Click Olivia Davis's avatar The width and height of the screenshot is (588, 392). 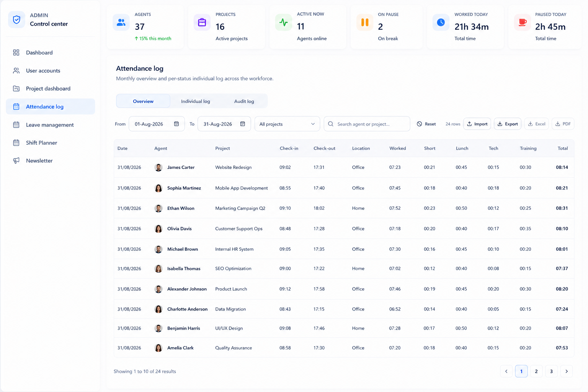[158, 229]
